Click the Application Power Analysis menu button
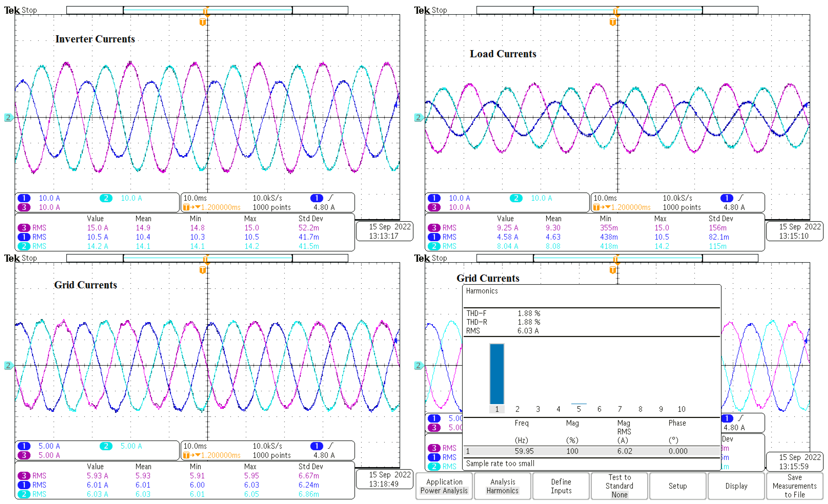Image resolution: width=828 pixels, height=504 pixels. (444, 486)
